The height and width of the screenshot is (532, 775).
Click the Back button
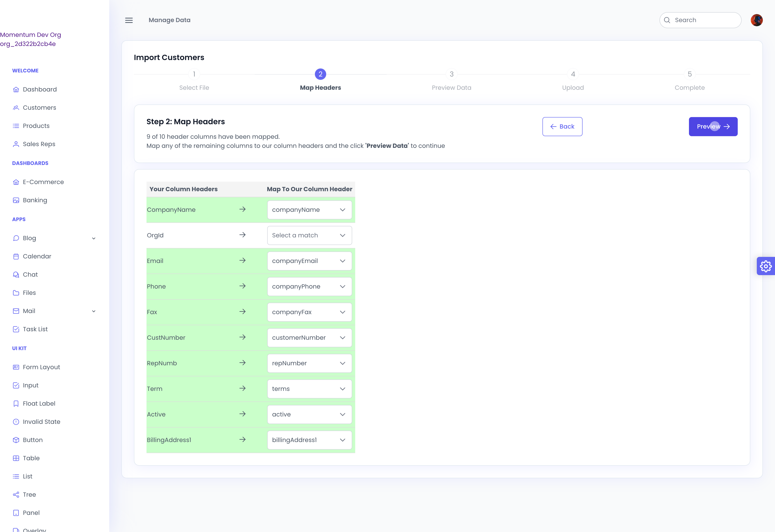click(x=562, y=126)
